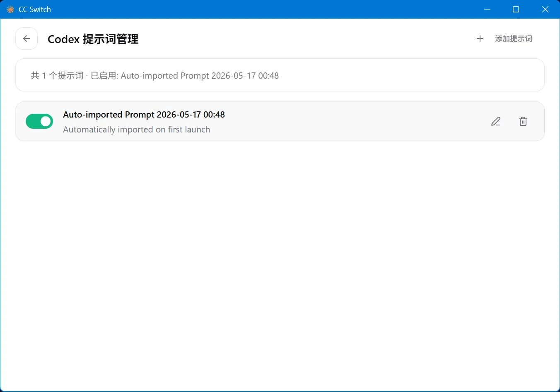Click the 添加提示词 text button

(514, 38)
